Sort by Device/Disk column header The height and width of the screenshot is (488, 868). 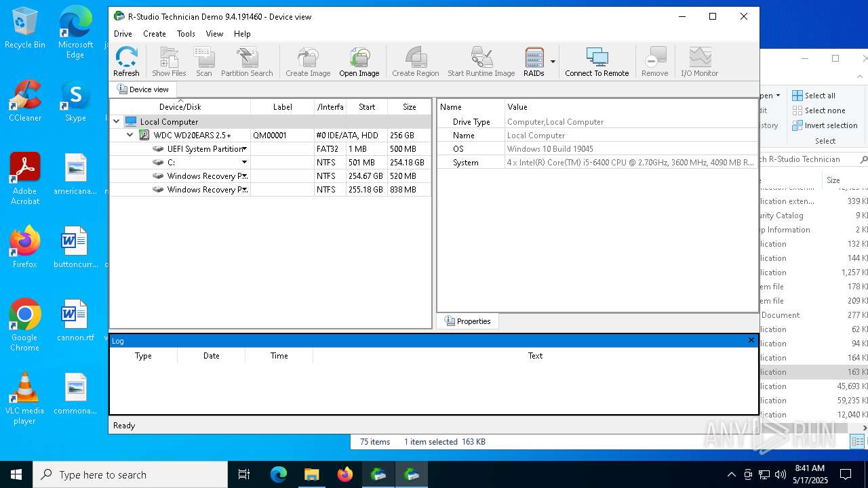pos(180,107)
